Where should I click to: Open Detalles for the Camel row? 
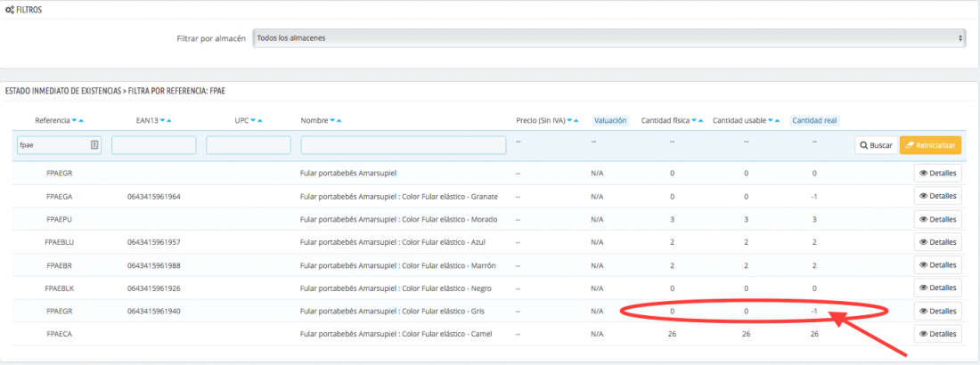pyautogui.click(x=937, y=334)
